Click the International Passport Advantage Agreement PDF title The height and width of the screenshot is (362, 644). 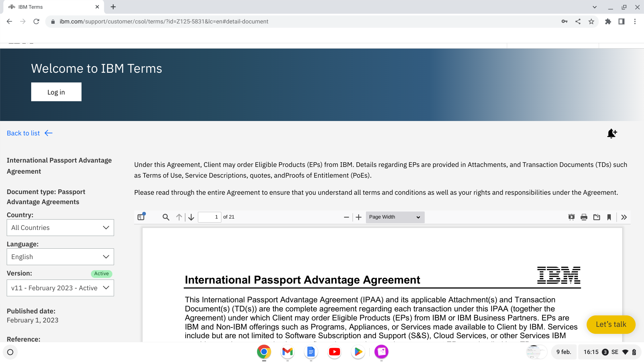click(x=302, y=280)
